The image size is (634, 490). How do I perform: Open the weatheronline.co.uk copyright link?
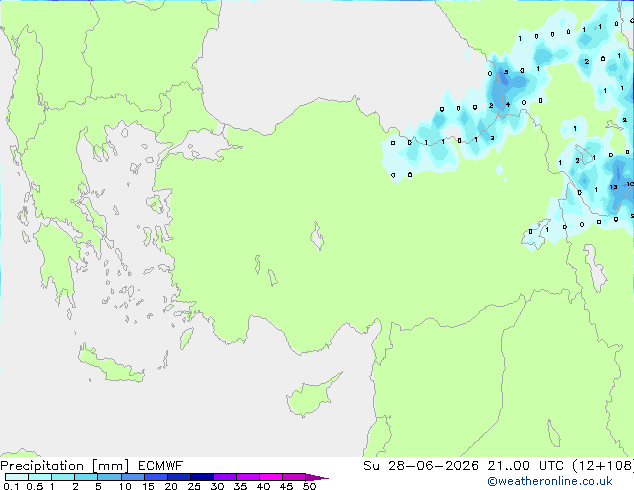pyautogui.click(x=550, y=481)
